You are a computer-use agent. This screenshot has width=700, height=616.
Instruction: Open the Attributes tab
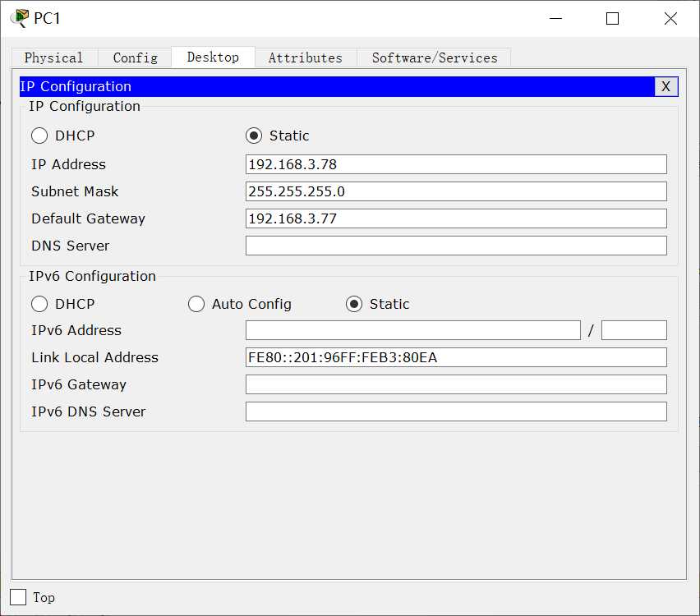click(x=306, y=57)
